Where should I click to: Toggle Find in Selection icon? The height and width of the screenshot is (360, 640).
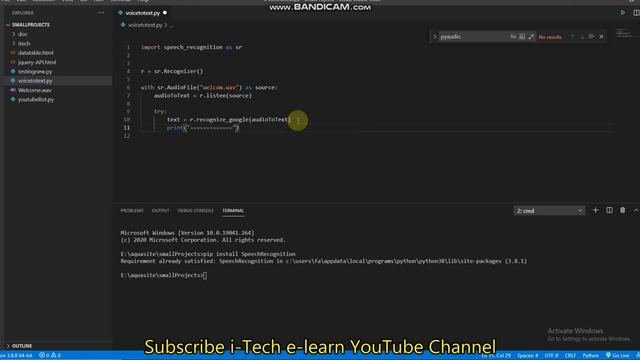[591, 37]
